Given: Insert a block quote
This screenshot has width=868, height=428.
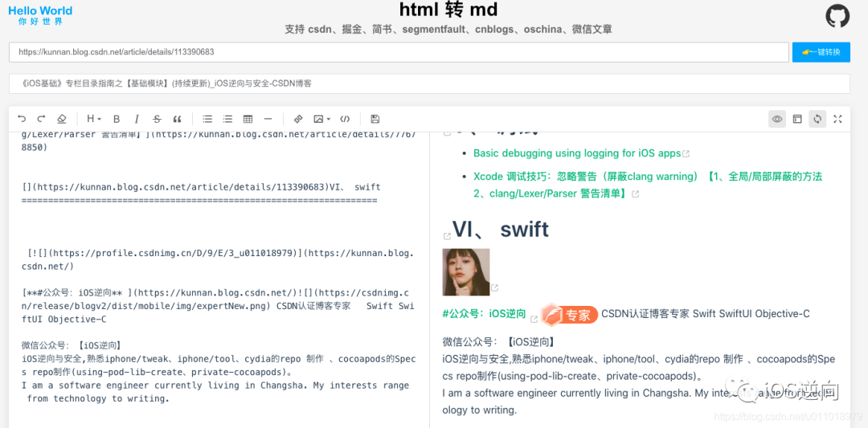Looking at the screenshot, I should click(x=177, y=118).
